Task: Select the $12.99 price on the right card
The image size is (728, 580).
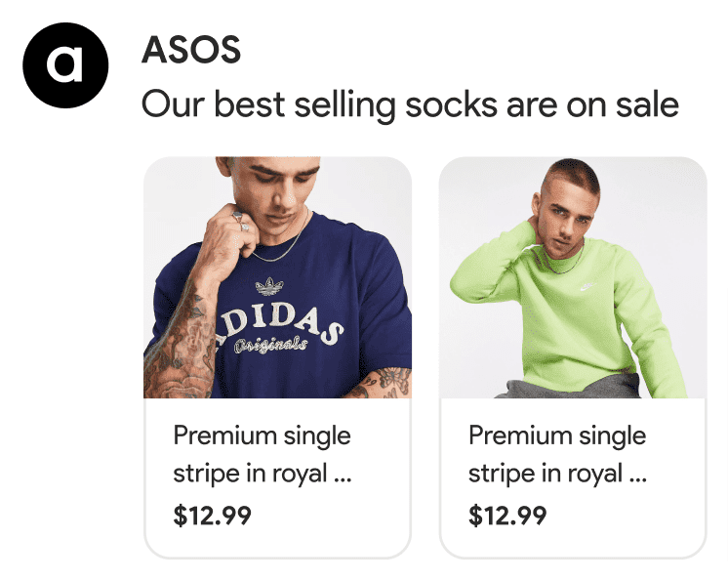Action: tap(507, 515)
